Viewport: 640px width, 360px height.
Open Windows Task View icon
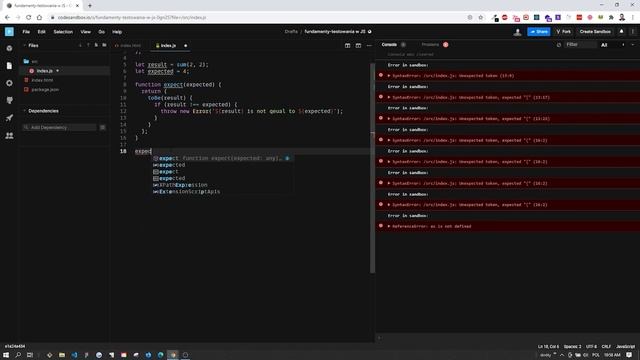[29, 355]
